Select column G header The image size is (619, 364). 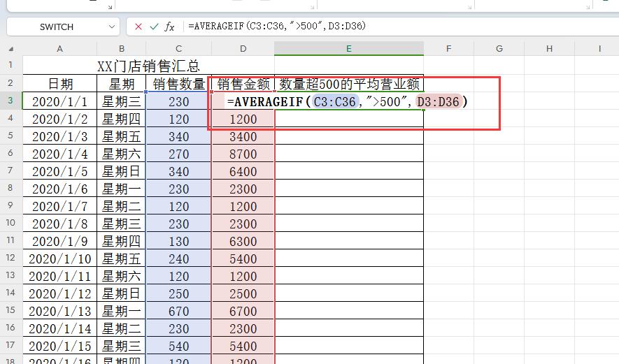coord(499,48)
